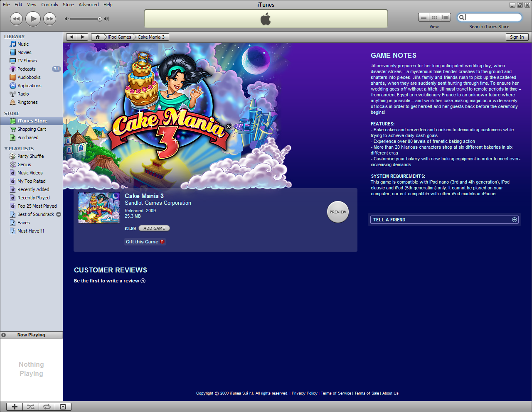Open the Advanced menu
The height and width of the screenshot is (412, 532).
(89, 5)
